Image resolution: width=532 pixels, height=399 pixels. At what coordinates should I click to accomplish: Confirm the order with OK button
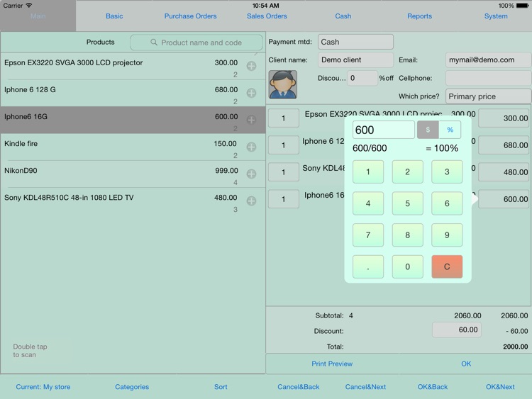(466, 364)
